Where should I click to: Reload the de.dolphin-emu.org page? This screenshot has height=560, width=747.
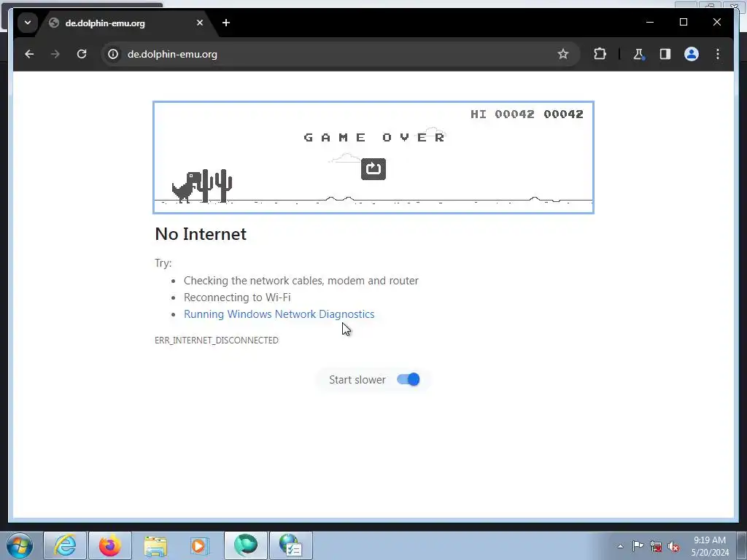[x=82, y=54]
